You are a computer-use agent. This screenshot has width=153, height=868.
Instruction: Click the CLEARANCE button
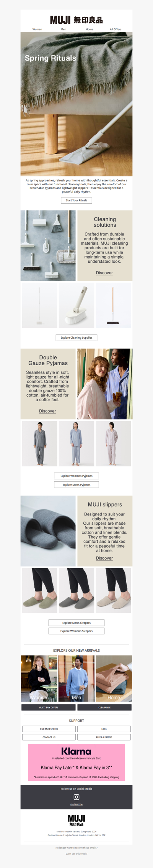coord(104,707)
